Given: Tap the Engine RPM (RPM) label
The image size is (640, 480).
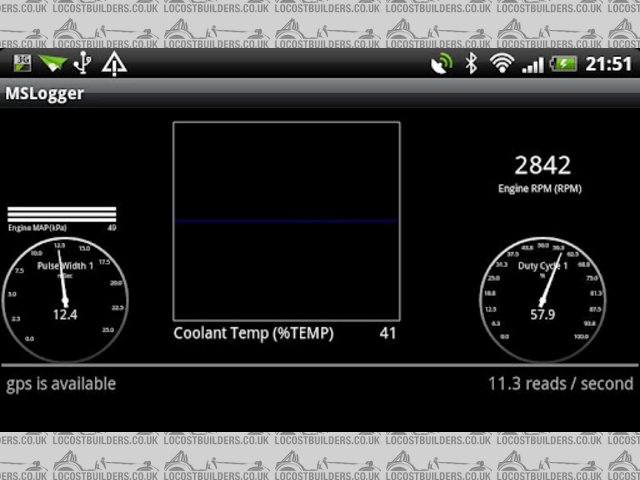Looking at the screenshot, I should pyautogui.click(x=540, y=188).
